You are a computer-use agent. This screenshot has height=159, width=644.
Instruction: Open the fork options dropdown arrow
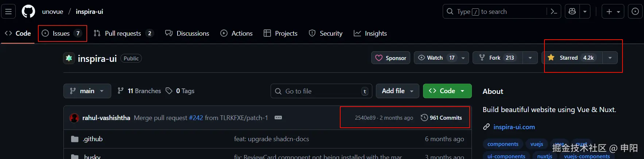530,58
